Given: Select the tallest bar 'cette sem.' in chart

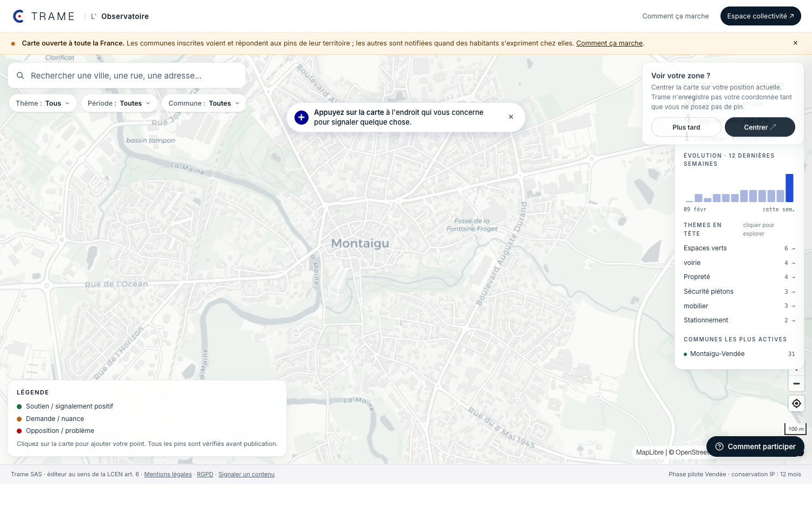Looking at the screenshot, I should click(789, 188).
